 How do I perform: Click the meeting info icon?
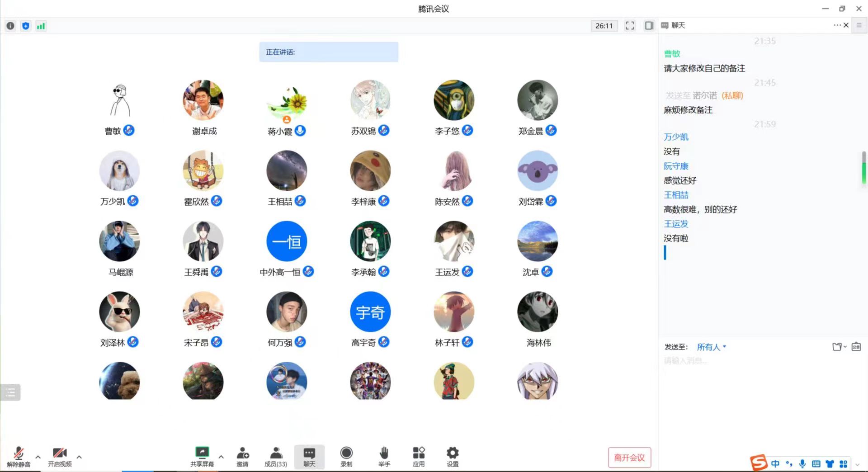click(10, 26)
